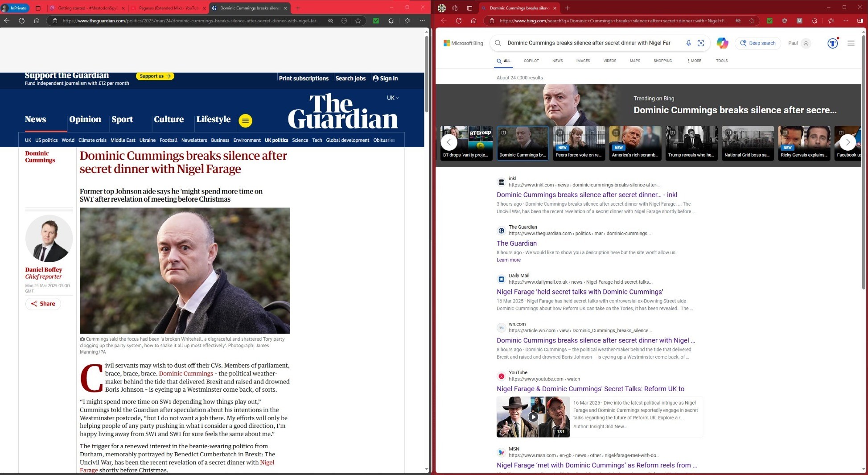Select the Sport section in Guardian navigation
This screenshot has height=475, width=868.
tap(122, 120)
